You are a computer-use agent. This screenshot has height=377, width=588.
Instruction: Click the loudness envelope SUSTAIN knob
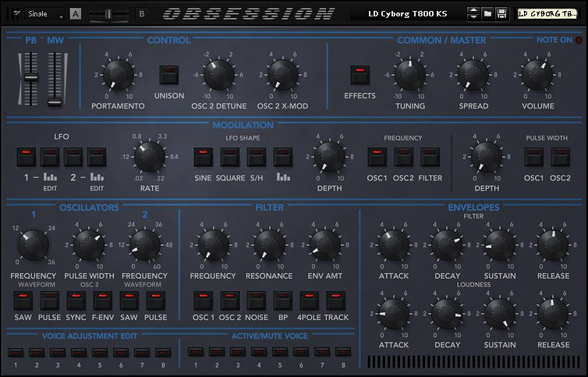500,314
